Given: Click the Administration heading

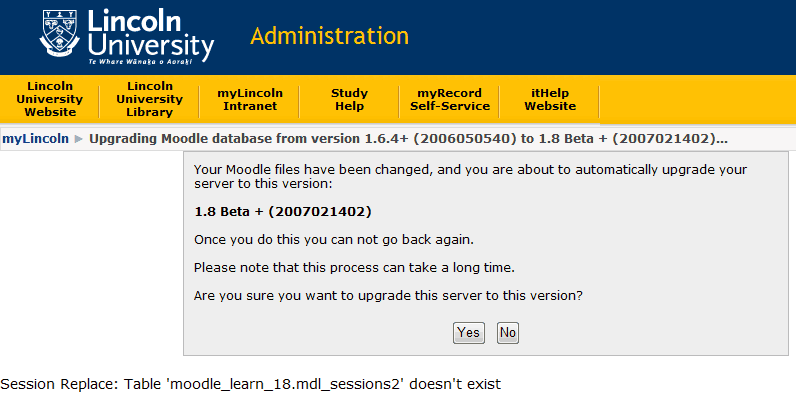Looking at the screenshot, I should [329, 36].
